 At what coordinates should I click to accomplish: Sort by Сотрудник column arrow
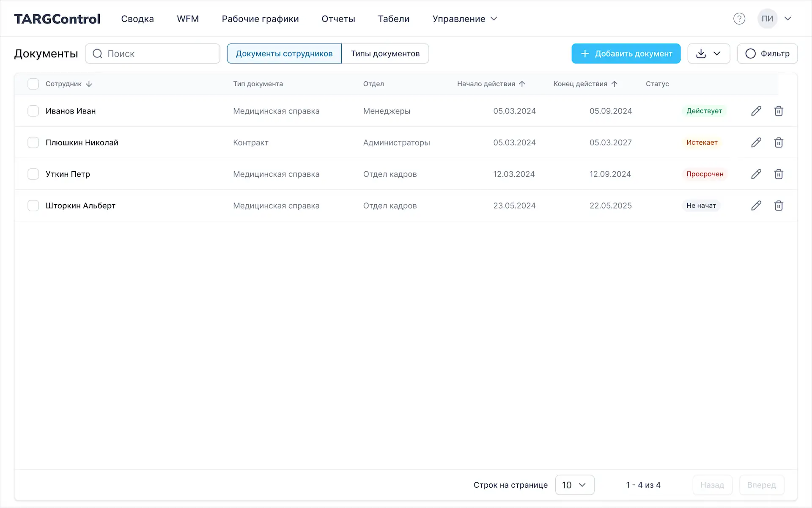point(89,84)
